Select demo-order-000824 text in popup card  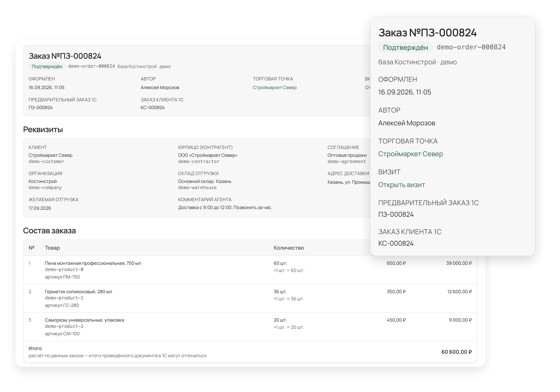coord(471,47)
